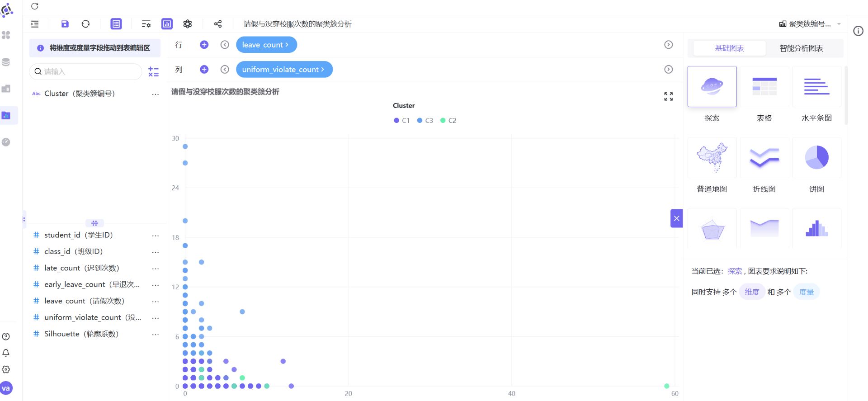Open more options for early_leave_count field

point(156,285)
